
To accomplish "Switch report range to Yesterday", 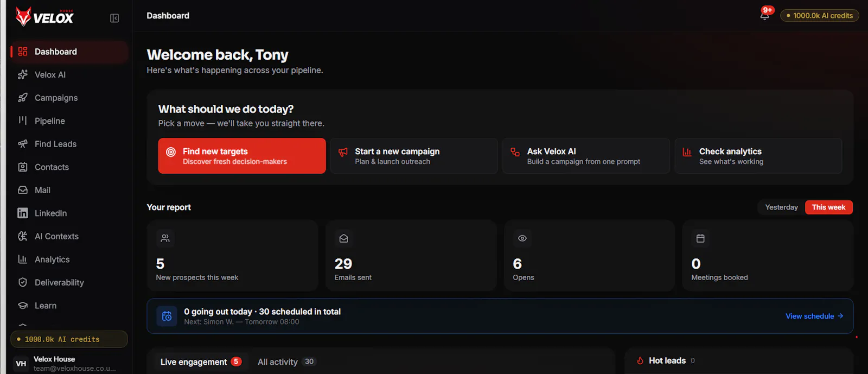I will pos(781,207).
